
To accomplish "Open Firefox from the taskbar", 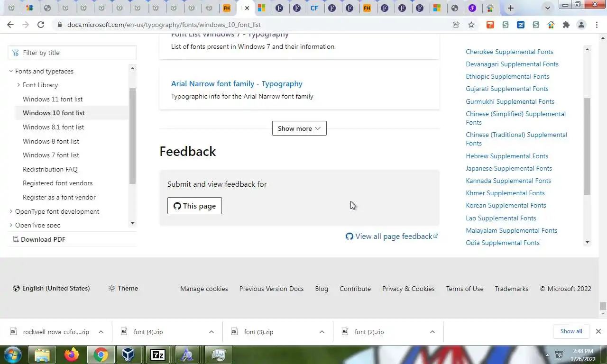I will 72,355.
